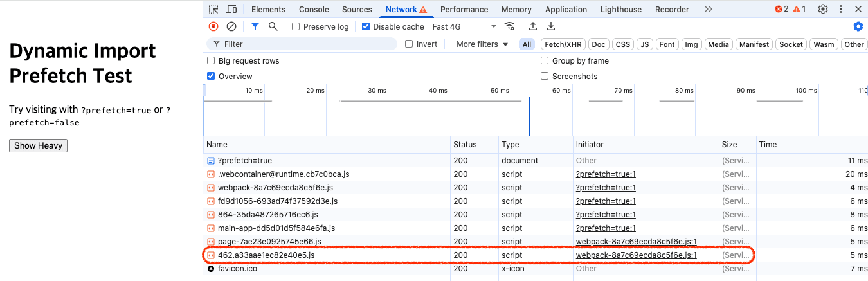Open network conditions wifi icon
Screen dimensions: 868x281
pyautogui.click(x=510, y=26)
